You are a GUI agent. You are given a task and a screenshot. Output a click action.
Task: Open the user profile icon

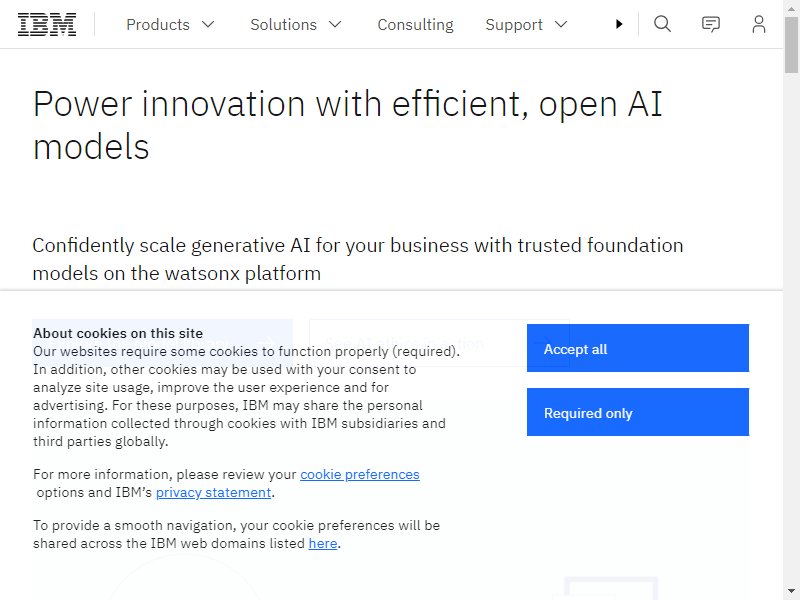[759, 24]
